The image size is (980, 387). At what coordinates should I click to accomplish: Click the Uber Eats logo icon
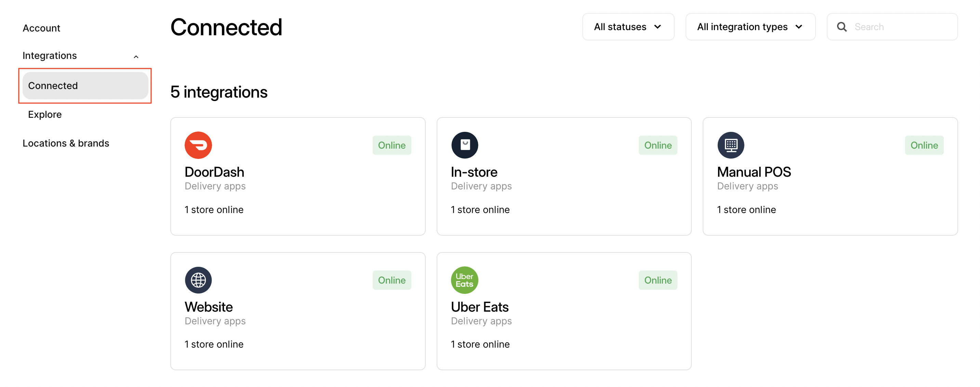pos(464,280)
